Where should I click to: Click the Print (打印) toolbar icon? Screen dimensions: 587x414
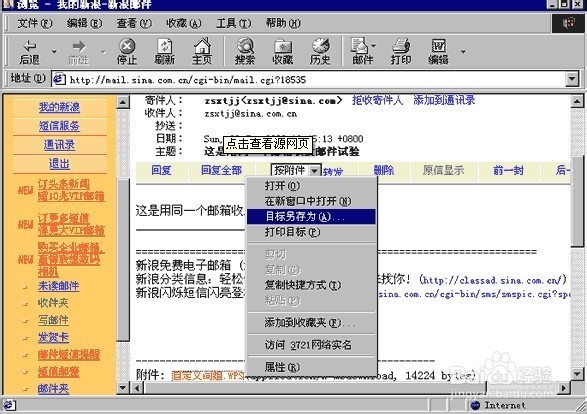pos(401,51)
